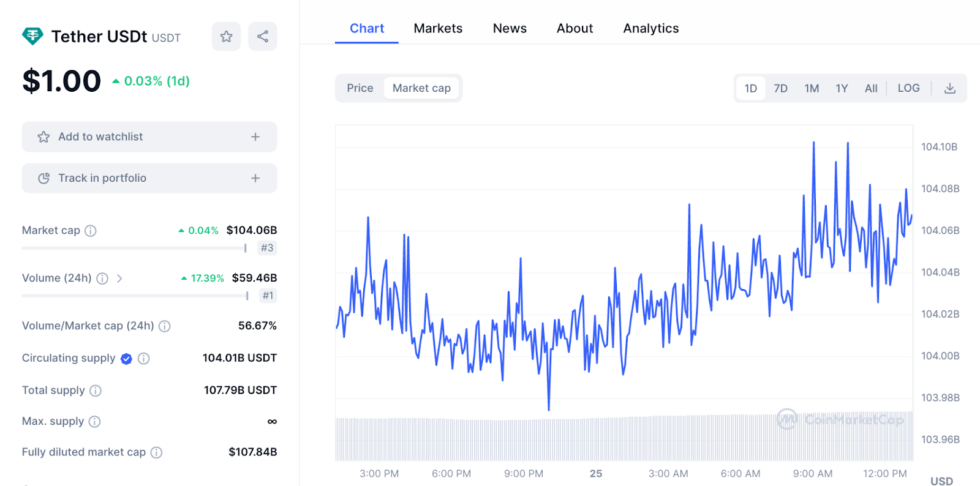Click the Volume rank progress bar
980x486 pixels.
pyautogui.click(x=135, y=296)
